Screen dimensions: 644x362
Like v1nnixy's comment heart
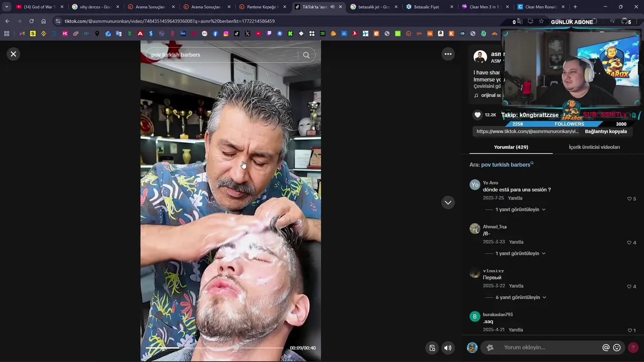(x=629, y=287)
